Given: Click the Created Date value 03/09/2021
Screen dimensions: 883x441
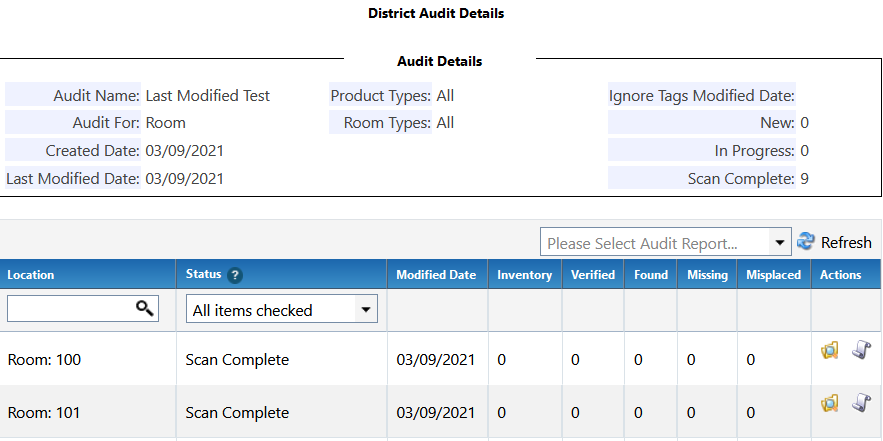Looking at the screenshot, I should point(185,150).
